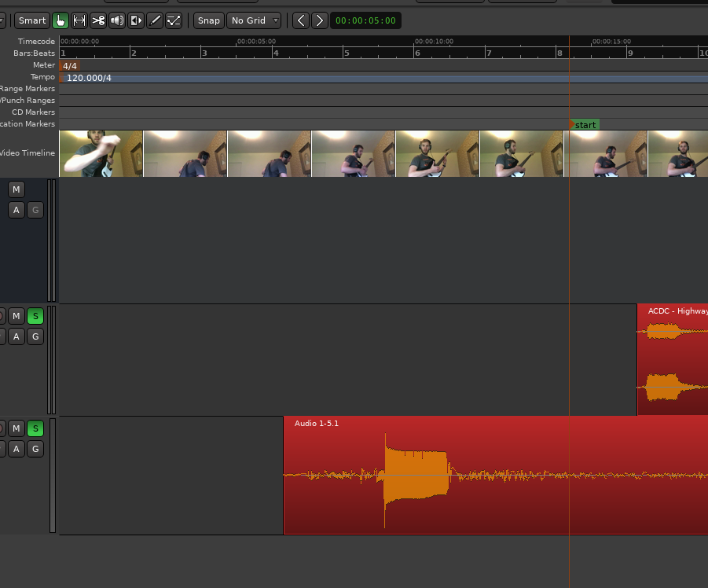This screenshot has height=588, width=708.
Task: Select the Audition speaker tool
Action: pos(117,20)
